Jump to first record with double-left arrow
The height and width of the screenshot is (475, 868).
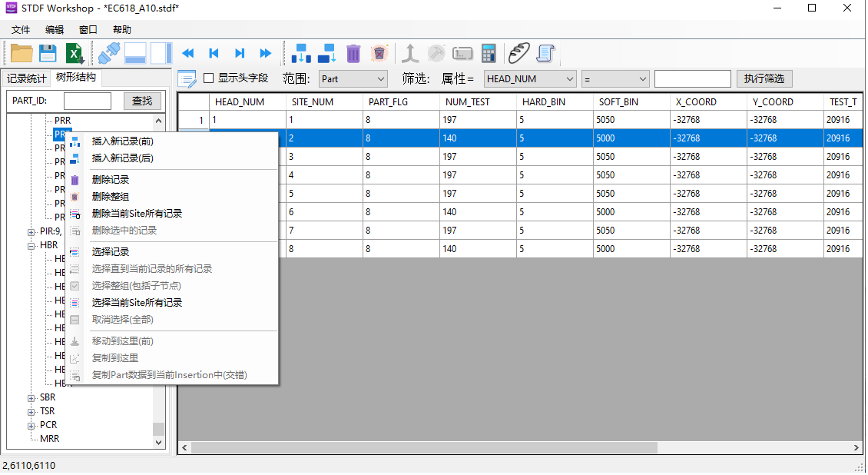coord(187,53)
